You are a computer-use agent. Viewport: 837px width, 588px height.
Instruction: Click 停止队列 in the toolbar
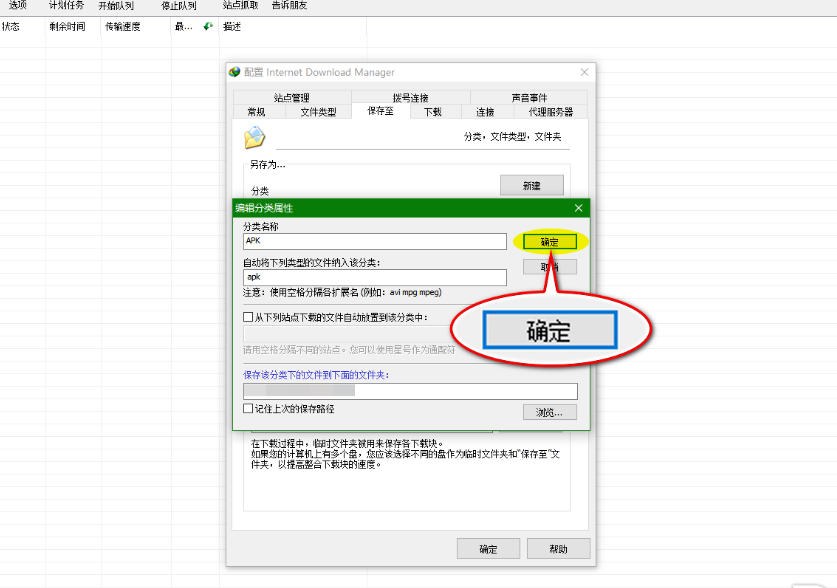coord(179,5)
